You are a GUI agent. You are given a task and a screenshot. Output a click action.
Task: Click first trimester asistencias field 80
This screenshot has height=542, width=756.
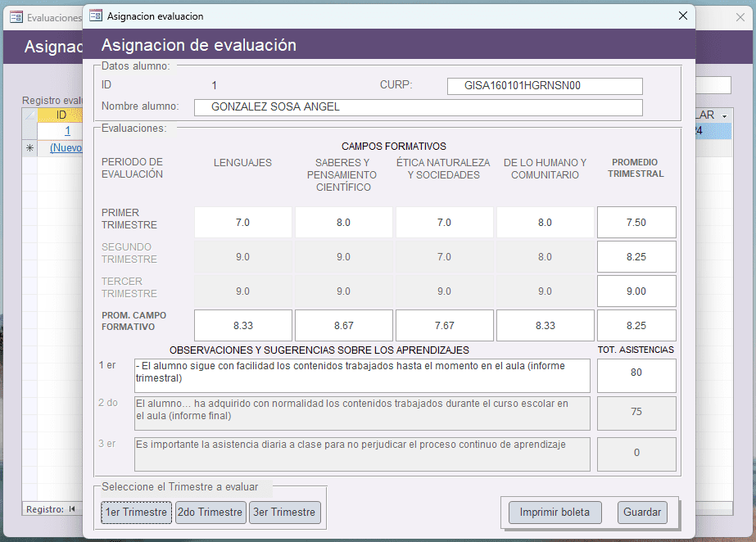(636, 375)
